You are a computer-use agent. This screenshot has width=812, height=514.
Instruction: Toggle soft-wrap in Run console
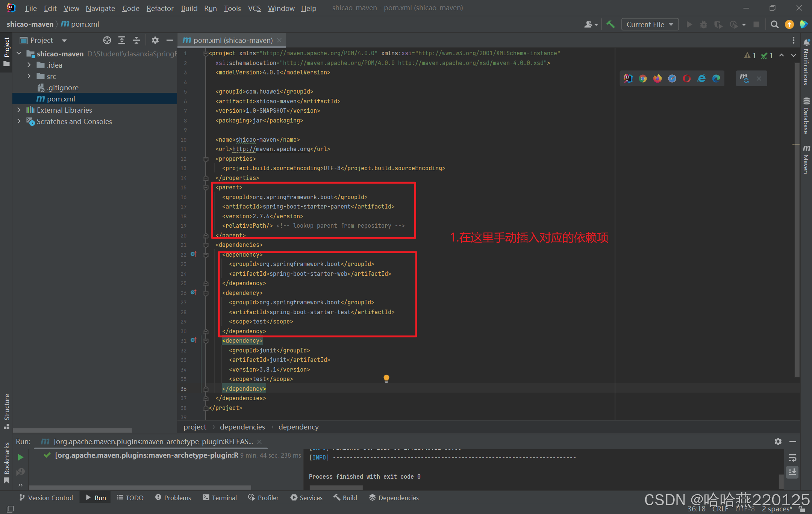[x=792, y=458]
